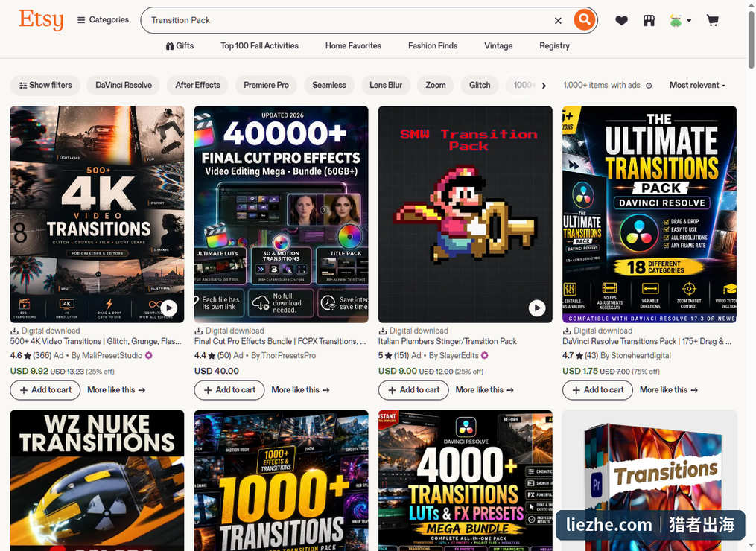
Task: Open 500+ 4K Video Transitions title link
Action: pyautogui.click(x=95, y=341)
